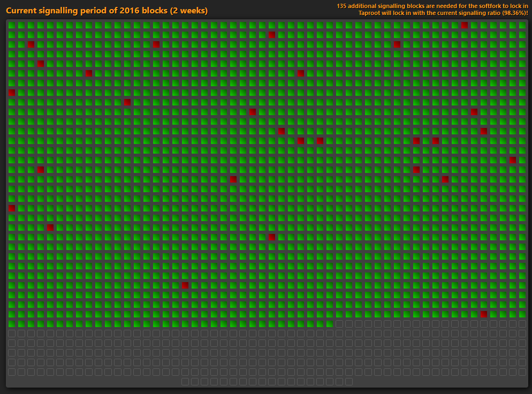Click the top-right green signalling block
The width and height of the screenshot is (532, 394).
(x=522, y=25)
